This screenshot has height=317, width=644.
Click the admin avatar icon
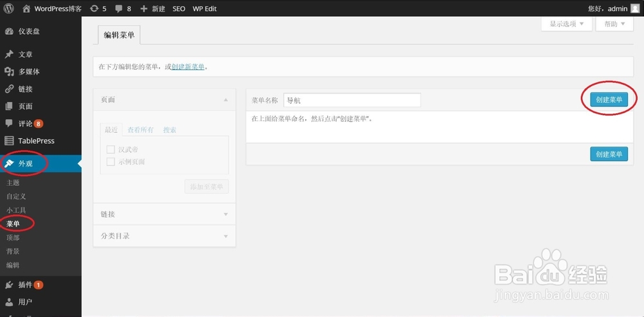click(x=635, y=8)
